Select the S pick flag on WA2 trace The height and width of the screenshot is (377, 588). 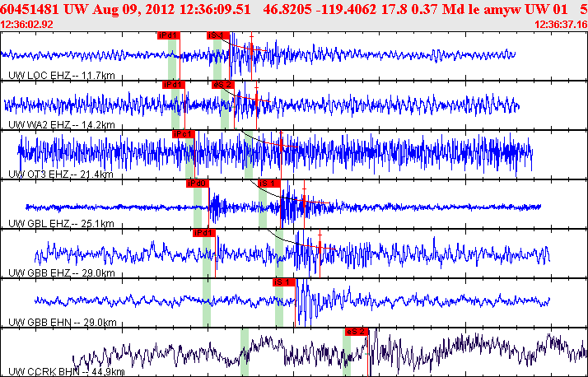[223, 84]
